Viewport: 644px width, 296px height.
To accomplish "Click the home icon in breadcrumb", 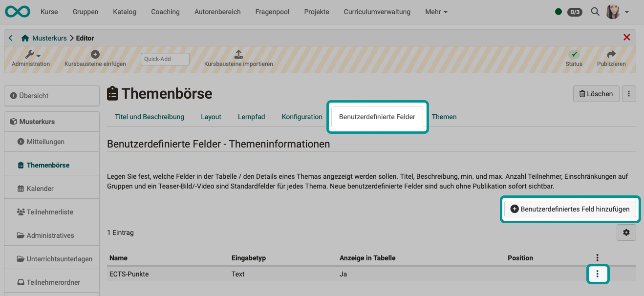I will coord(24,38).
